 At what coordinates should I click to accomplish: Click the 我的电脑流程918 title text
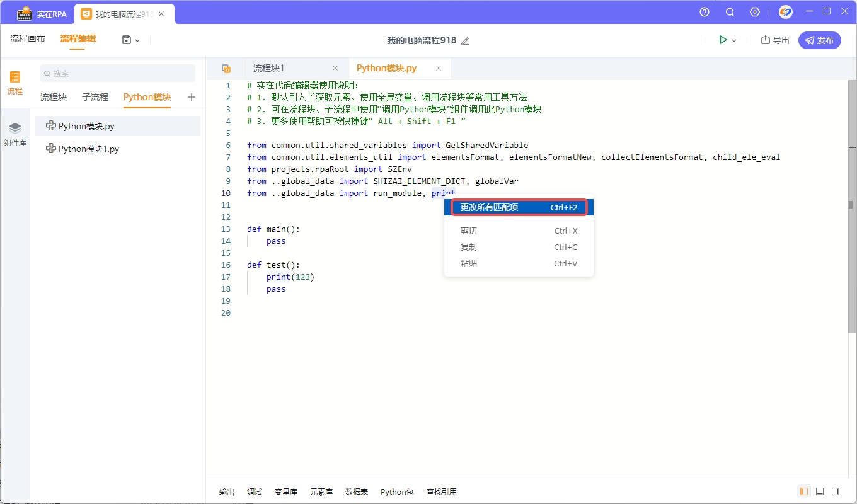point(422,40)
